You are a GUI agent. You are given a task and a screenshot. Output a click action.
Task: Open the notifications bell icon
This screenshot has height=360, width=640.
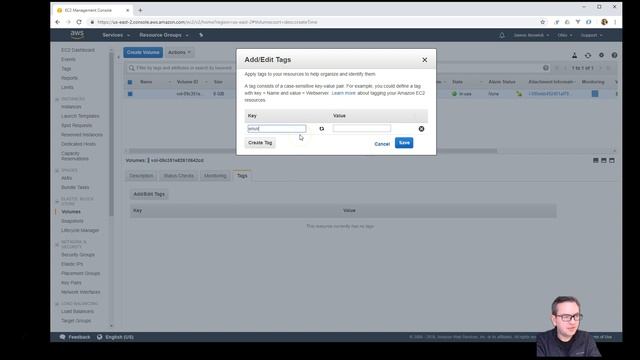tap(502, 35)
